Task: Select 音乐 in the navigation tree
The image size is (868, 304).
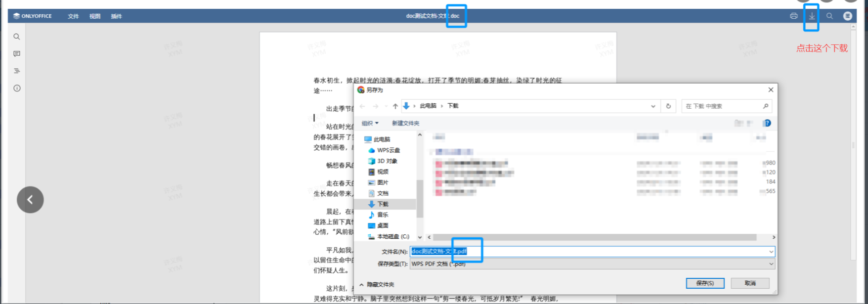Action: [x=379, y=215]
